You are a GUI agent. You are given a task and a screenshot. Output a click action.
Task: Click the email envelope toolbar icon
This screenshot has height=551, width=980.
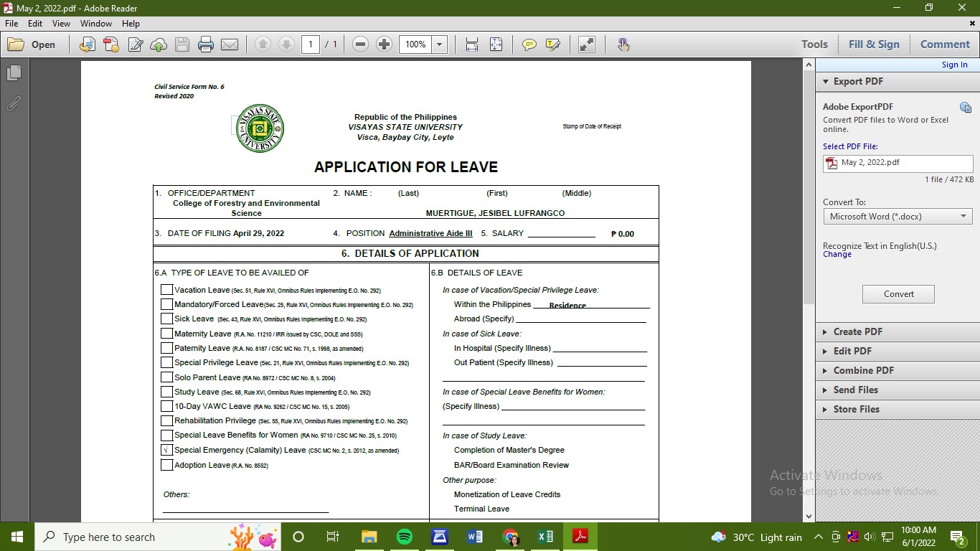pyautogui.click(x=230, y=44)
